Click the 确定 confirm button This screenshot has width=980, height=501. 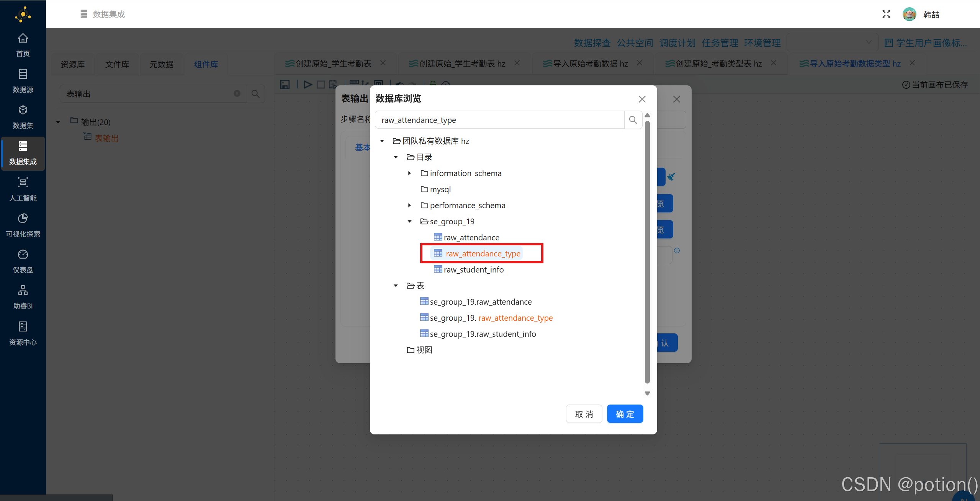tap(625, 414)
